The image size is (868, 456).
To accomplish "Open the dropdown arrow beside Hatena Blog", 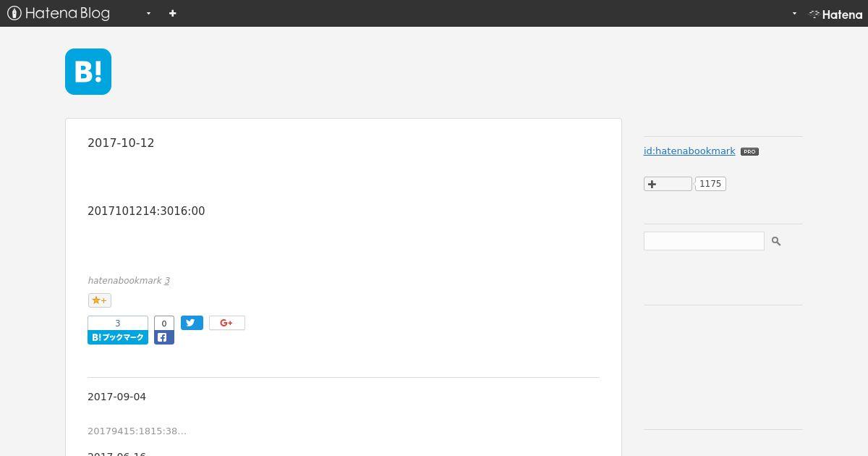I will pos(148,14).
